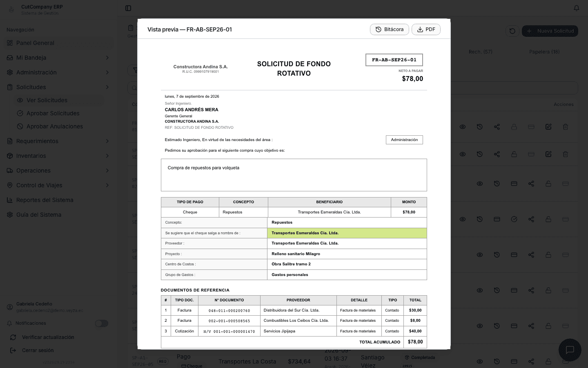Open the notifications bell
The height and width of the screenshot is (368, 588).
tap(577, 8)
